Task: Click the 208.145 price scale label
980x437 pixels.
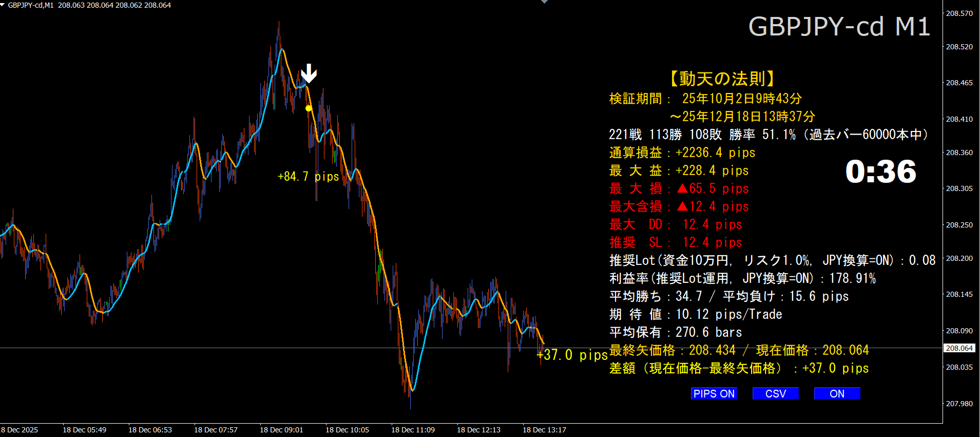Action: tap(959, 294)
